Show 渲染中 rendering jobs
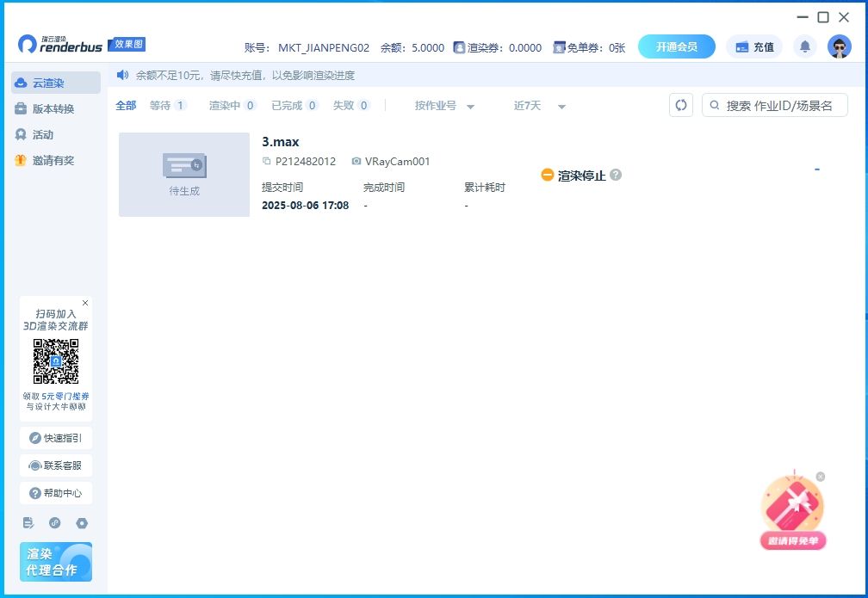 pyautogui.click(x=232, y=105)
